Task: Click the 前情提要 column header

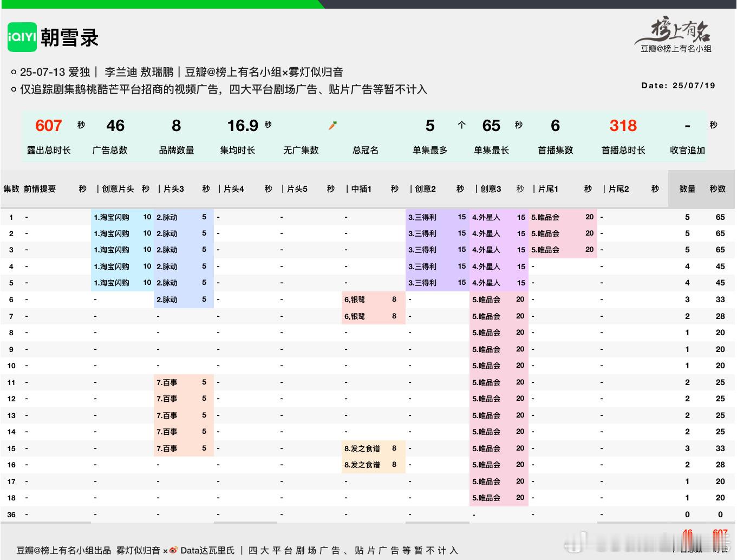Action: pos(40,189)
